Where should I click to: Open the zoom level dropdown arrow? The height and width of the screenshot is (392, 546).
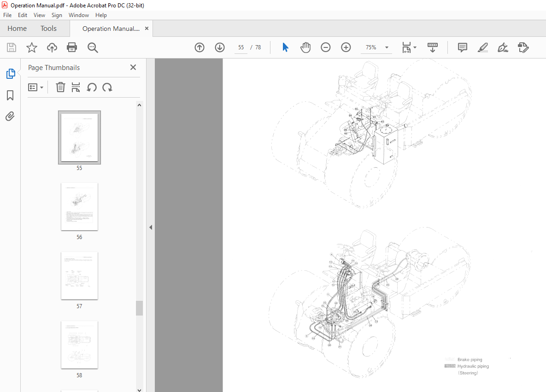(387, 47)
